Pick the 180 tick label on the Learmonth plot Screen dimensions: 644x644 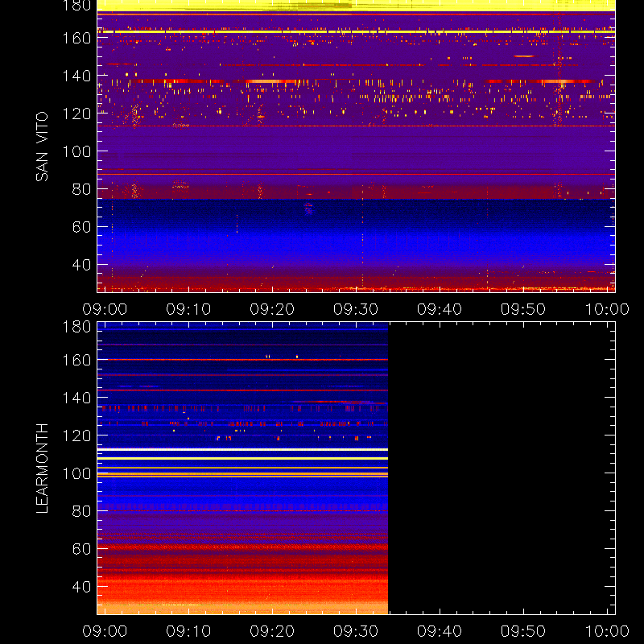pos(76,327)
